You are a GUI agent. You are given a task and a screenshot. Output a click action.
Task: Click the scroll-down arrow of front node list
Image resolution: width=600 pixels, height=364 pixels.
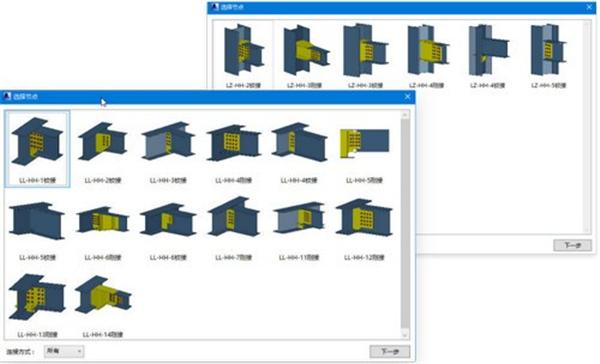tap(405, 335)
